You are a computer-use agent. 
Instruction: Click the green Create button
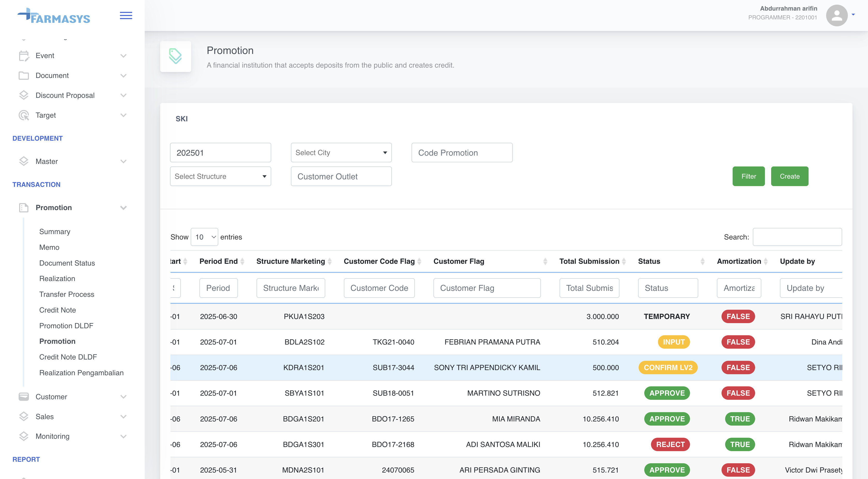(789, 176)
